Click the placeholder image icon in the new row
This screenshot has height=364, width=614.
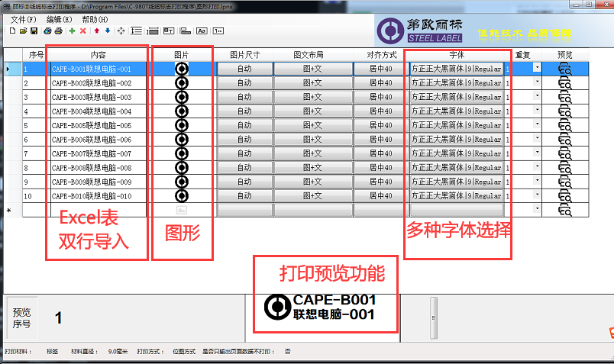tap(181, 210)
